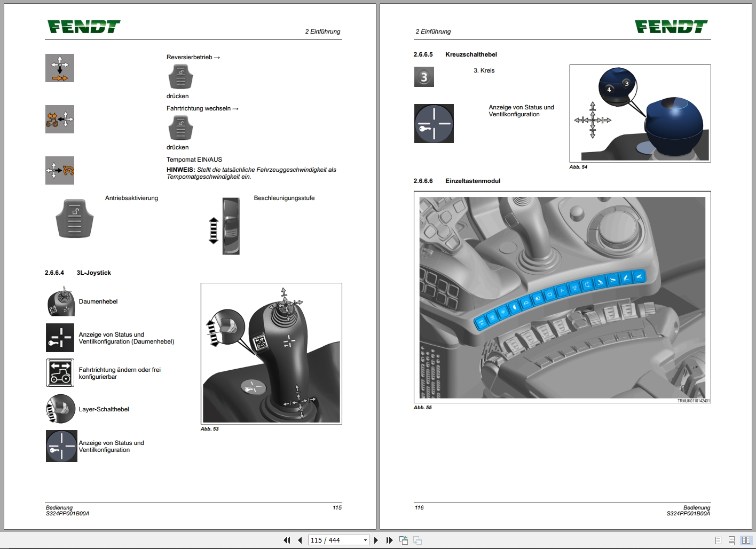Click the Einzeltastenmodul figure Abb. 55

[x=562, y=297]
